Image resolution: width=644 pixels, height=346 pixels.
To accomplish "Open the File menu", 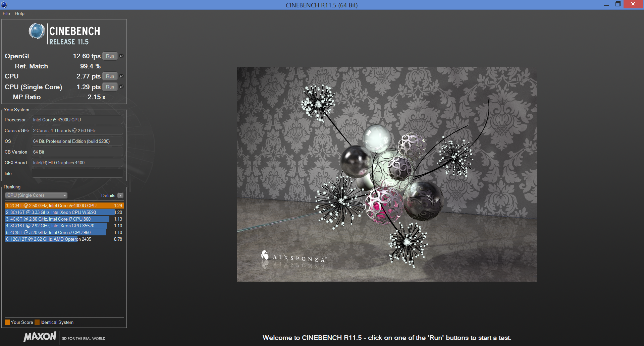I will click(6, 13).
